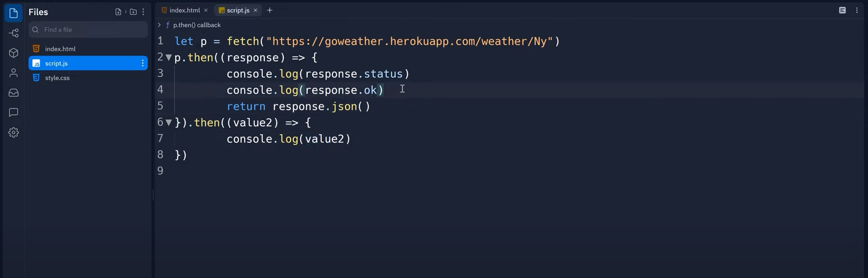This screenshot has width=868, height=278.
Task: Collapse the fold triangle on line 6
Action: (x=168, y=122)
